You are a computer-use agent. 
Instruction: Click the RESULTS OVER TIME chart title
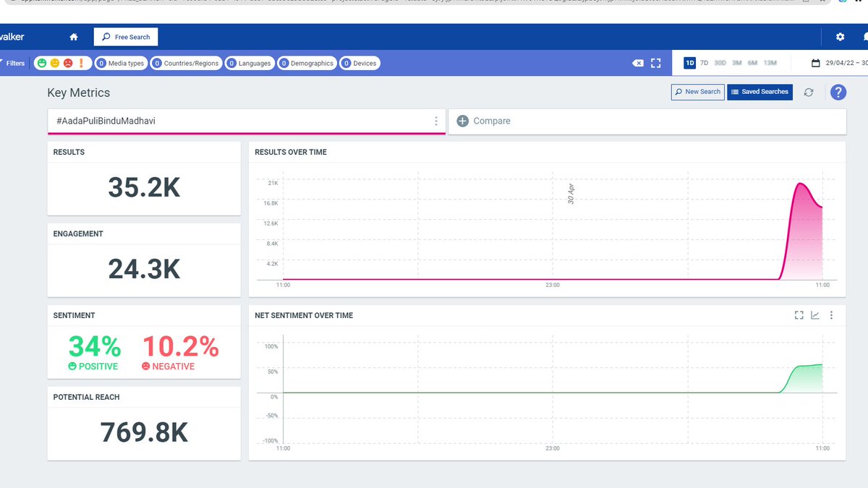[x=291, y=152]
